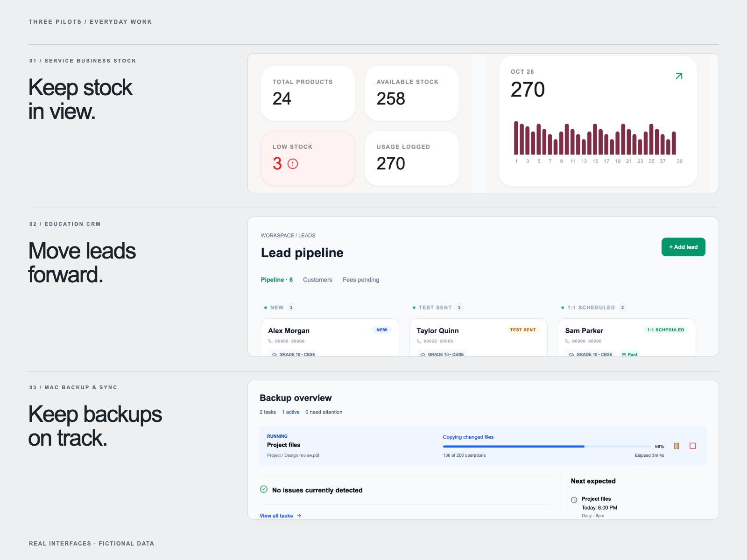This screenshot has height=560, width=747.
Task: Open the Available Stock card
Action: (x=412, y=93)
